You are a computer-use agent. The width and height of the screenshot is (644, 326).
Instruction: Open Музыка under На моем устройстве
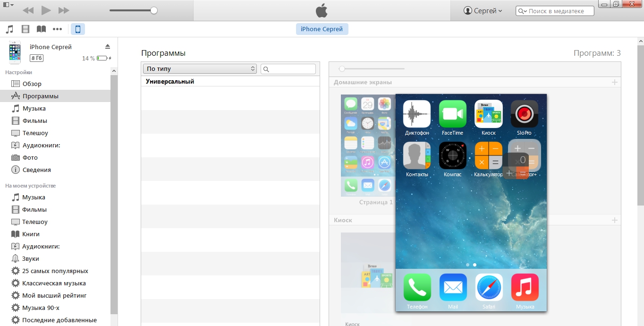tap(55, 197)
